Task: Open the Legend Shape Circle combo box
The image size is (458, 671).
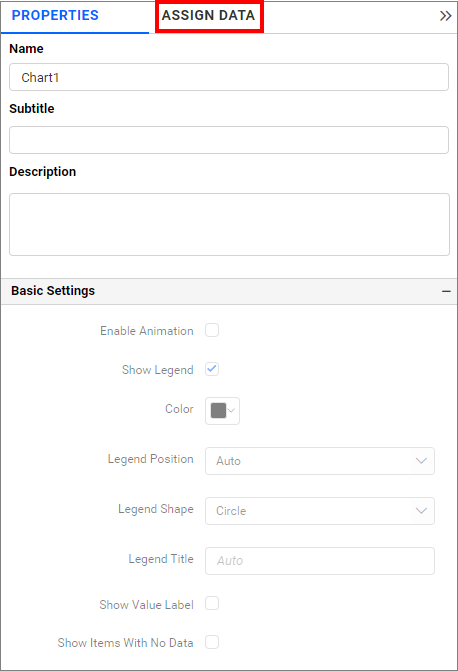Action: [x=320, y=511]
